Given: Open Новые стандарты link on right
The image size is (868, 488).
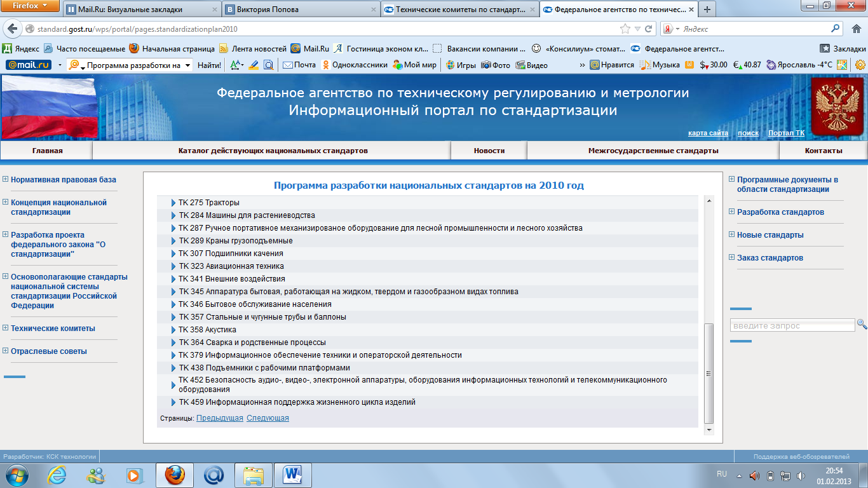Looking at the screenshot, I should coord(770,234).
